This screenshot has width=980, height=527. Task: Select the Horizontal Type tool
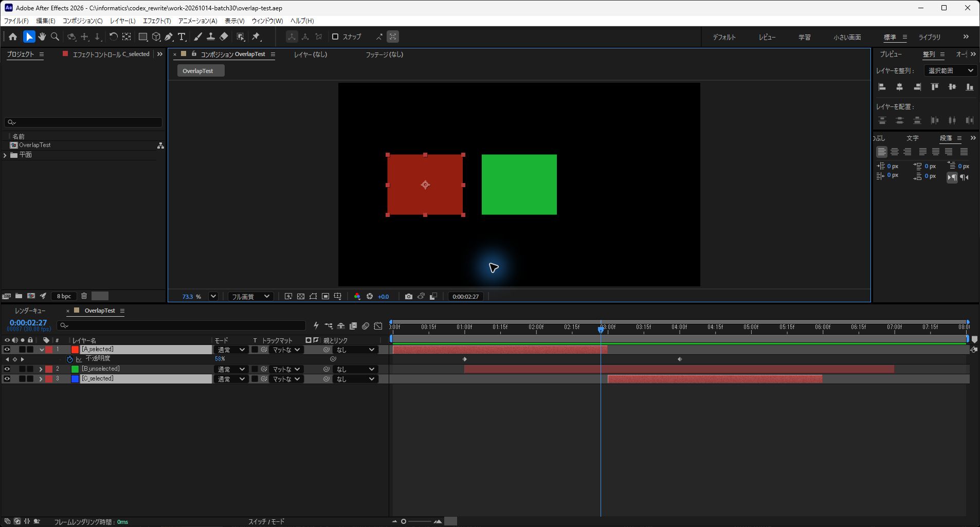[x=182, y=37]
